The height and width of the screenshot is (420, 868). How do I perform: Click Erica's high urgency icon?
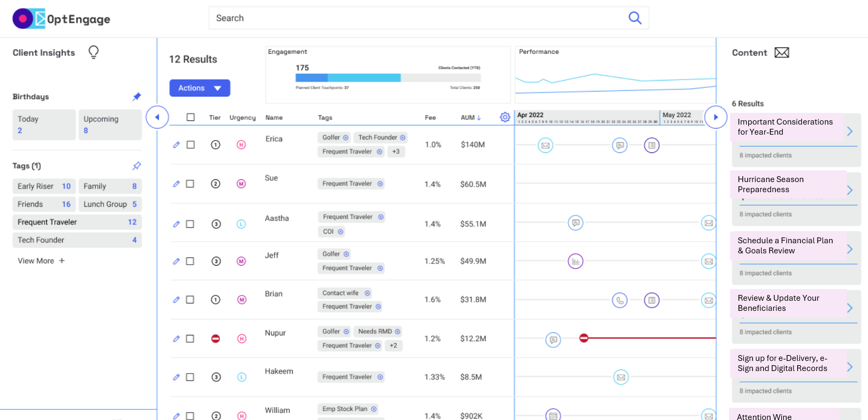click(x=241, y=145)
